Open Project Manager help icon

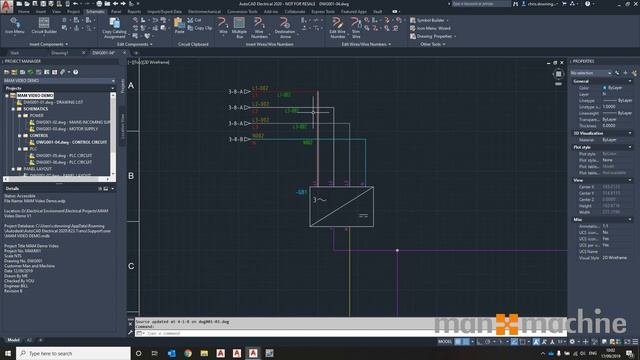pyautogui.click(x=76, y=72)
